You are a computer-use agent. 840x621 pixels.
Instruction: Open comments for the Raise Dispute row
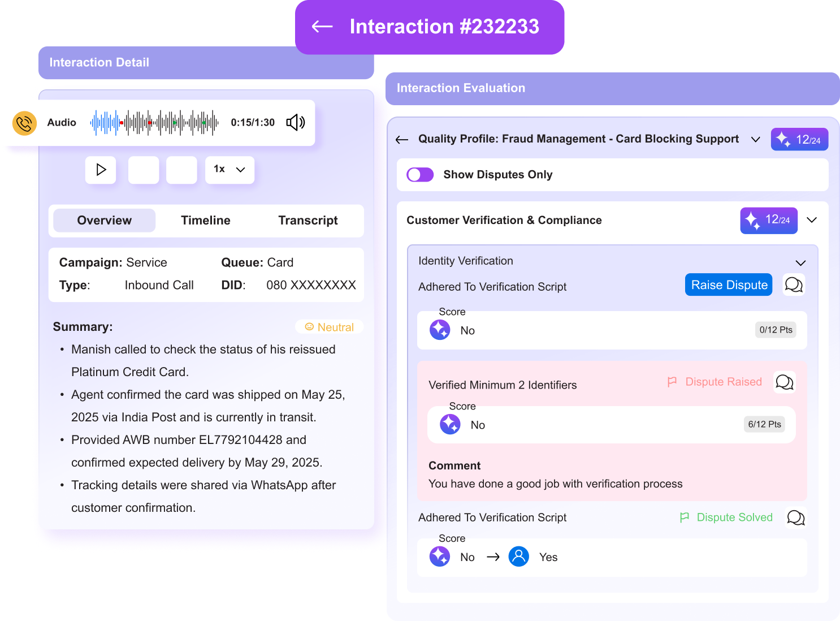tap(794, 284)
